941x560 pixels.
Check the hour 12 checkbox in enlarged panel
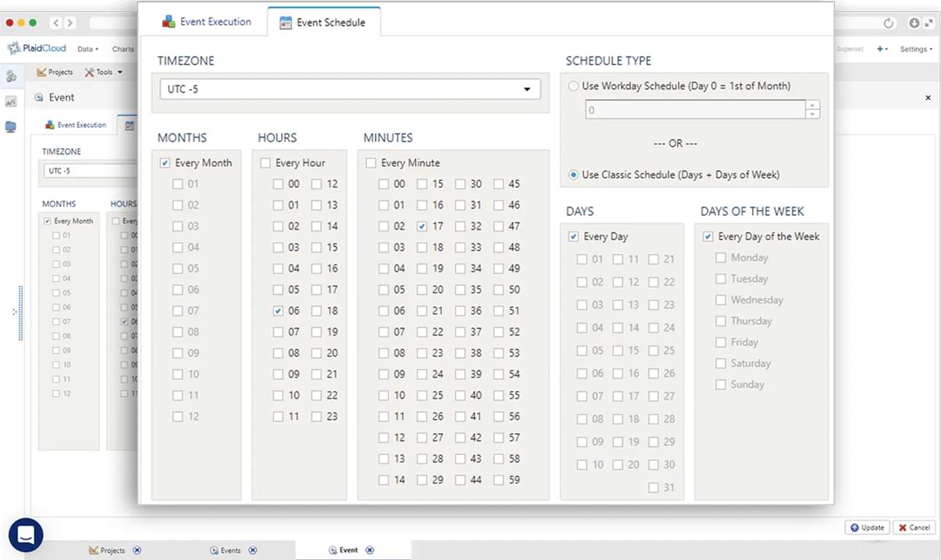tap(317, 184)
